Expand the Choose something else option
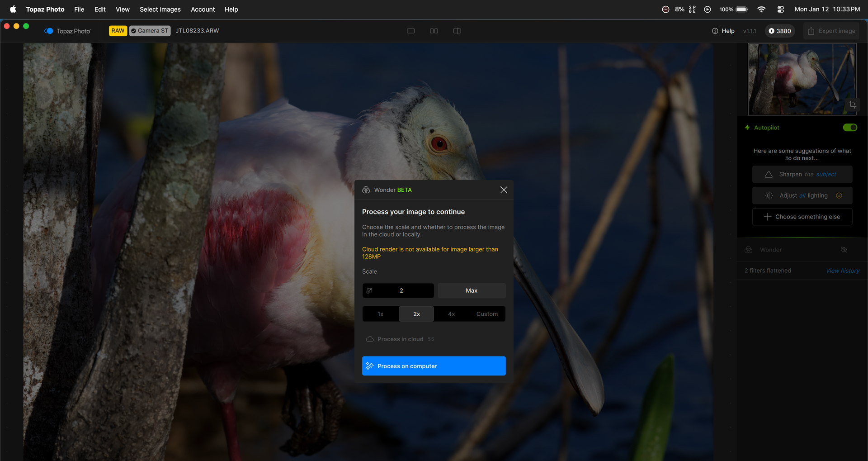868x461 pixels. 802,217
